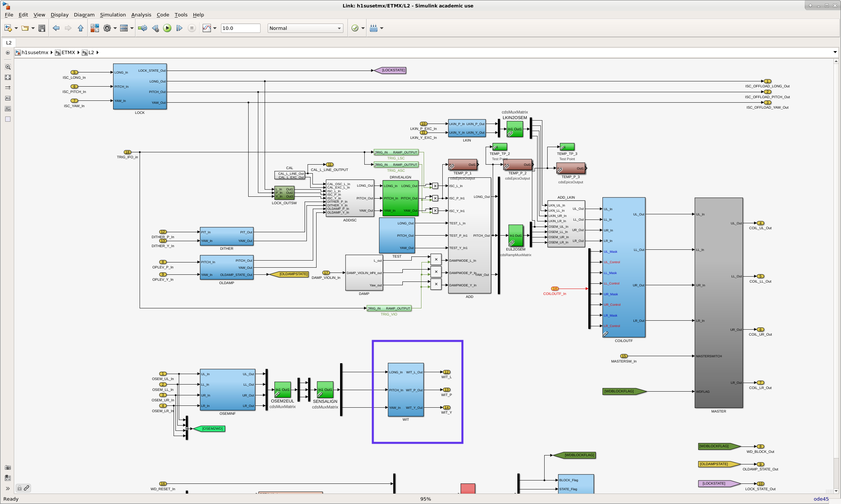Expand the Model Explorer dropdown arrow
This screenshot has height=504, width=841.
[132, 28]
